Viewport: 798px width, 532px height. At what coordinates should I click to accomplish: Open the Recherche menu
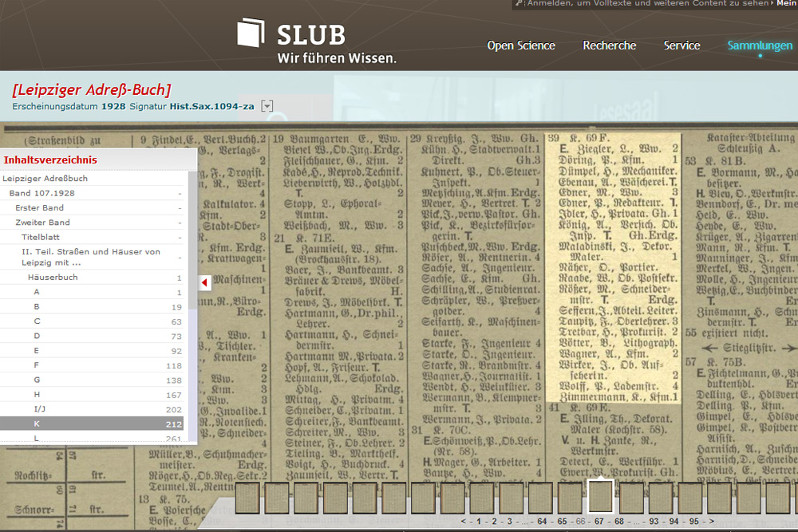(609, 45)
